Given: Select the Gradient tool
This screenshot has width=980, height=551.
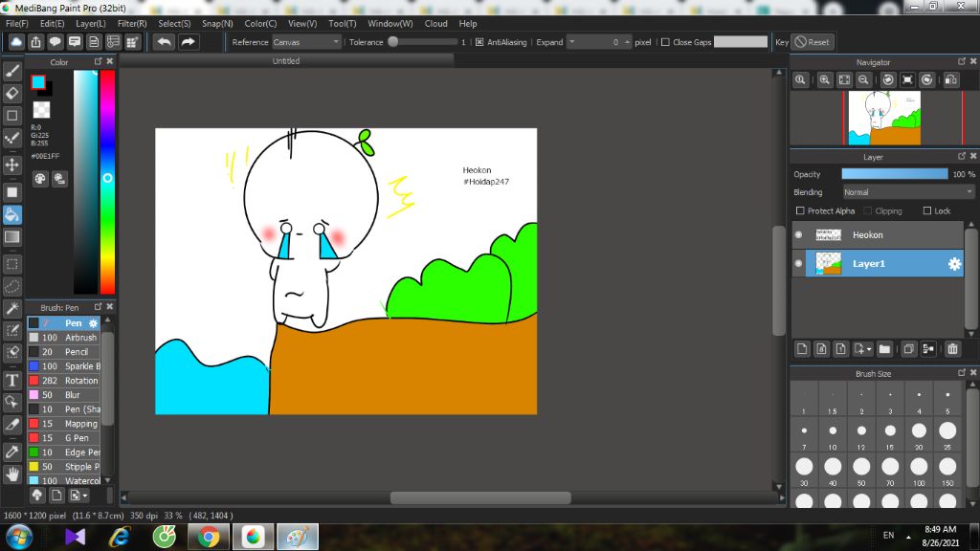Looking at the screenshot, I should (x=11, y=237).
